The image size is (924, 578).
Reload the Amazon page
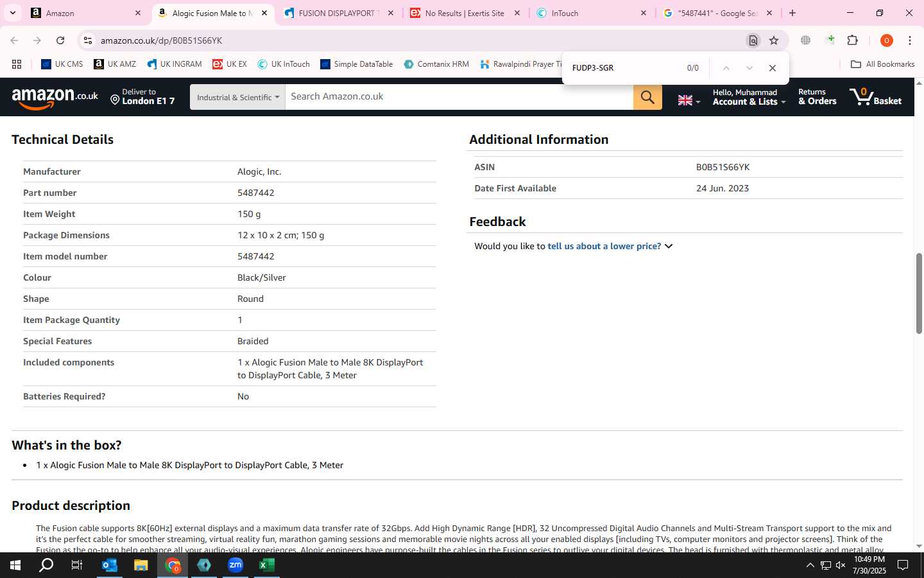click(x=60, y=40)
